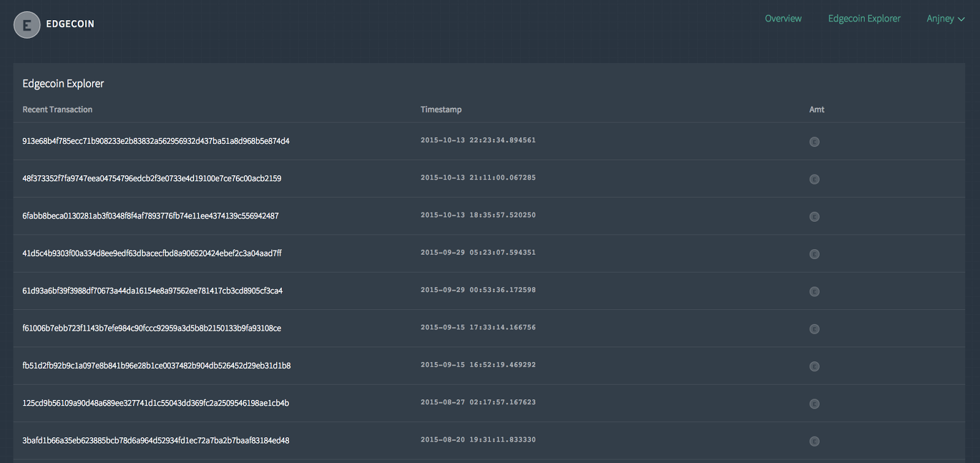Viewport: 980px width, 463px height.
Task: Click timestamp 2015-09-29 00:53:36.172598
Action: pyautogui.click(x=478, y=290)
